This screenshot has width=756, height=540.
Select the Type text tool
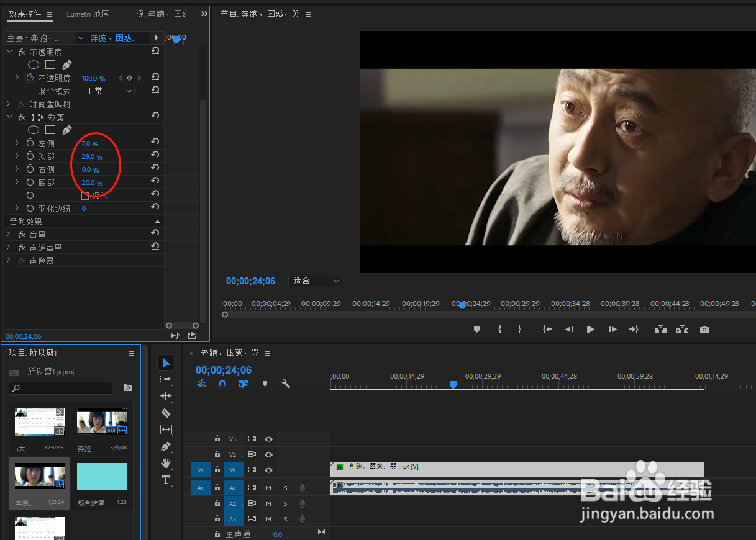[x=166, y=480]
